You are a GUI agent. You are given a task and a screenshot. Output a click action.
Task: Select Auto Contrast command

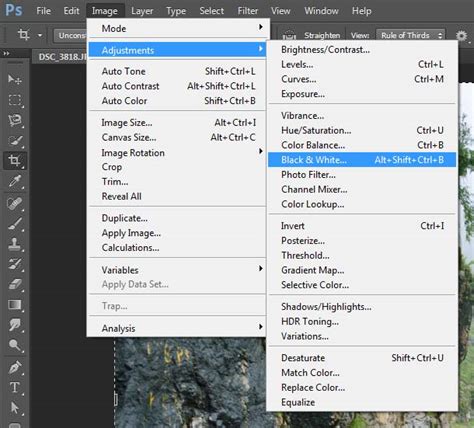[178, 86]
